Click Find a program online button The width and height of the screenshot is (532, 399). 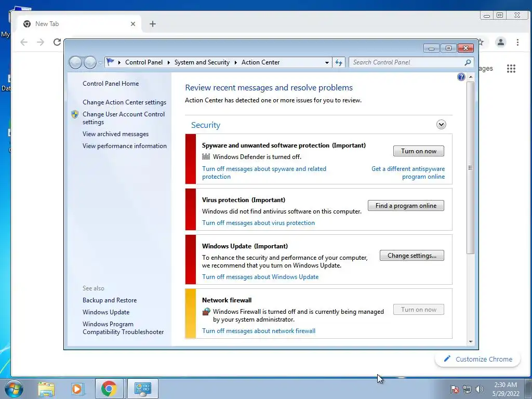click(x=406, y=206)
